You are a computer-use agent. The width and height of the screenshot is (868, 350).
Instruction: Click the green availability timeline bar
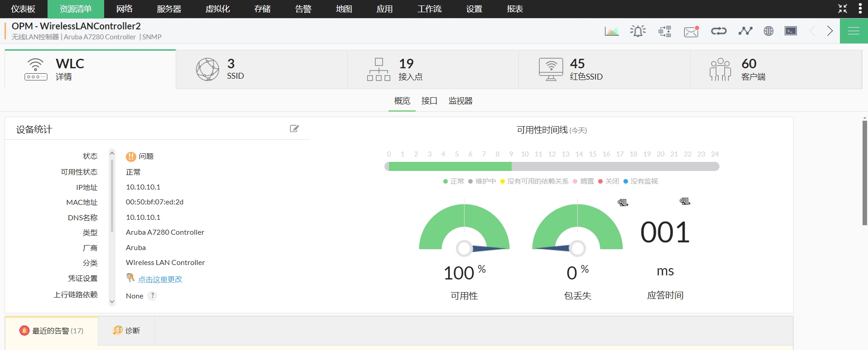(x=450, y=166)
